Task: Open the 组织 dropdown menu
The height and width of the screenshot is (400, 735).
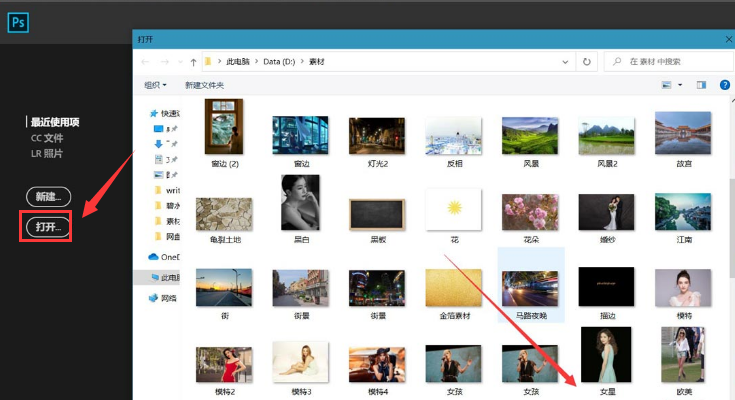Action: click(x=155, y=86)
